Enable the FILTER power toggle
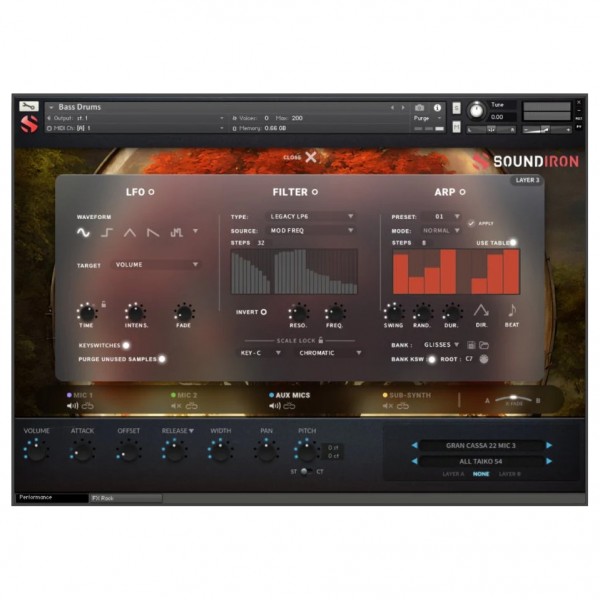 click(315, 192)
